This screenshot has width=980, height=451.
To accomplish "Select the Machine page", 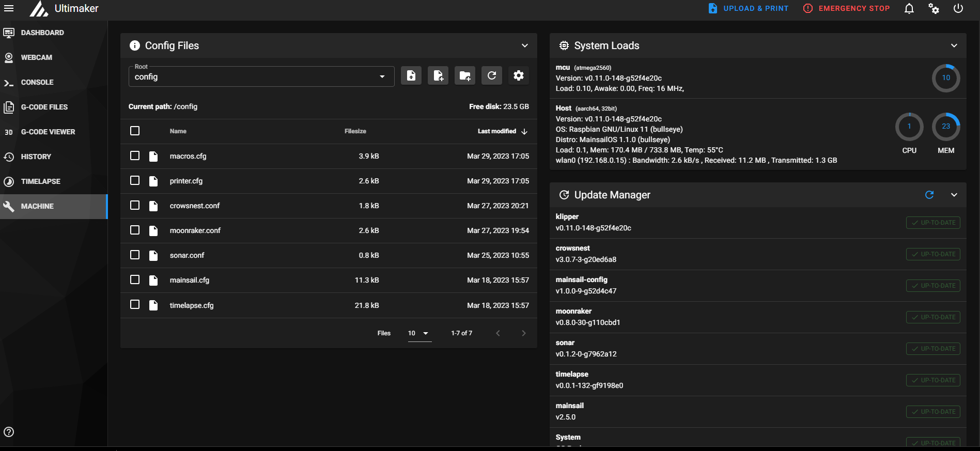I will click(54, 206).
